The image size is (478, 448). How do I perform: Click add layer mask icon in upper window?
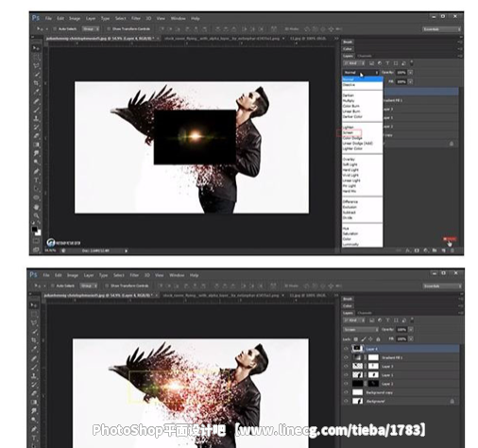click(x=417, y=250)
